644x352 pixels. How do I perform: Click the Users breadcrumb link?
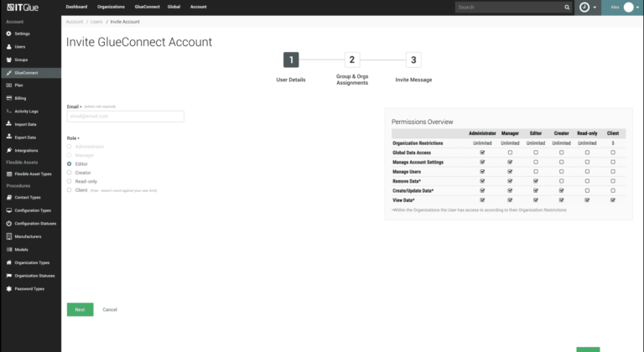(x=96, y=22)
